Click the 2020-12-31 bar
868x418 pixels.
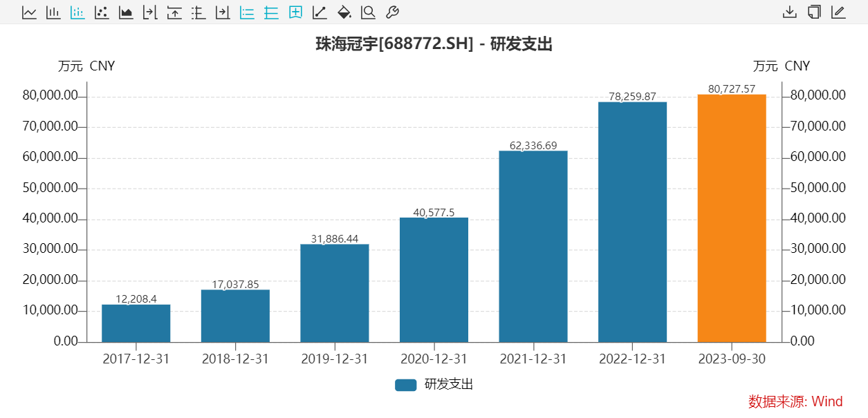click(x=434, y=280)
